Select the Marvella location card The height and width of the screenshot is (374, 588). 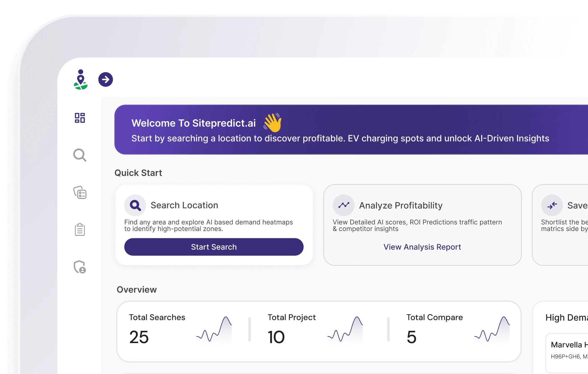567,353
